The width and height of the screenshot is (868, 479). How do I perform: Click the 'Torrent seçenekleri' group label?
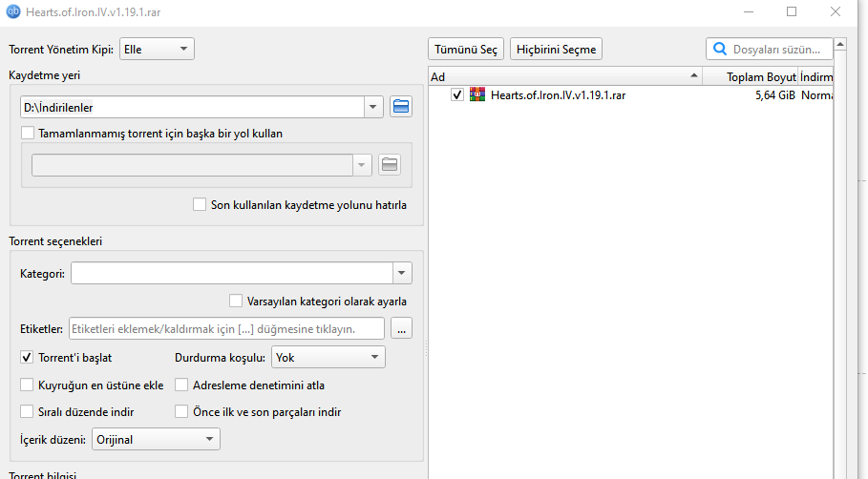pyautogui.click(x=55, y=241)
